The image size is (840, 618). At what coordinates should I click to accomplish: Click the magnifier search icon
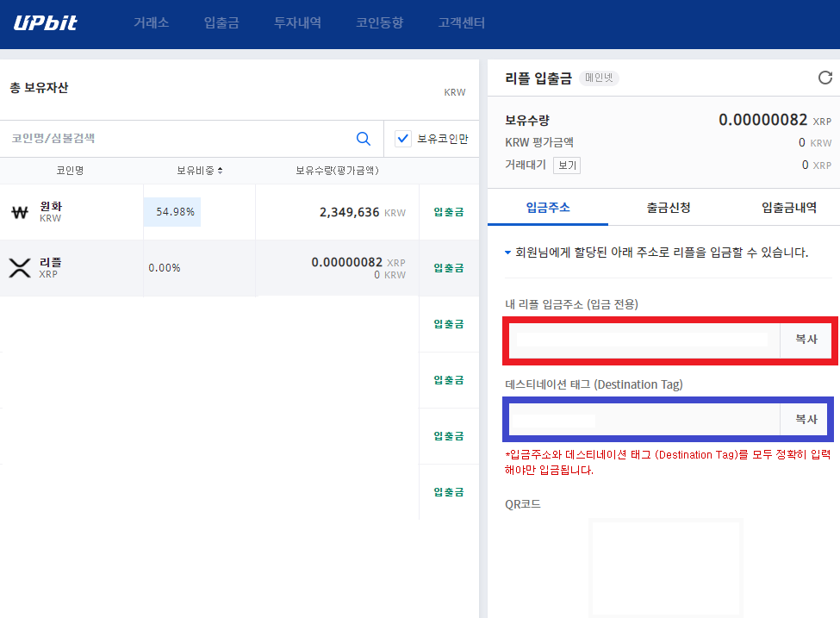coord(364,138)
